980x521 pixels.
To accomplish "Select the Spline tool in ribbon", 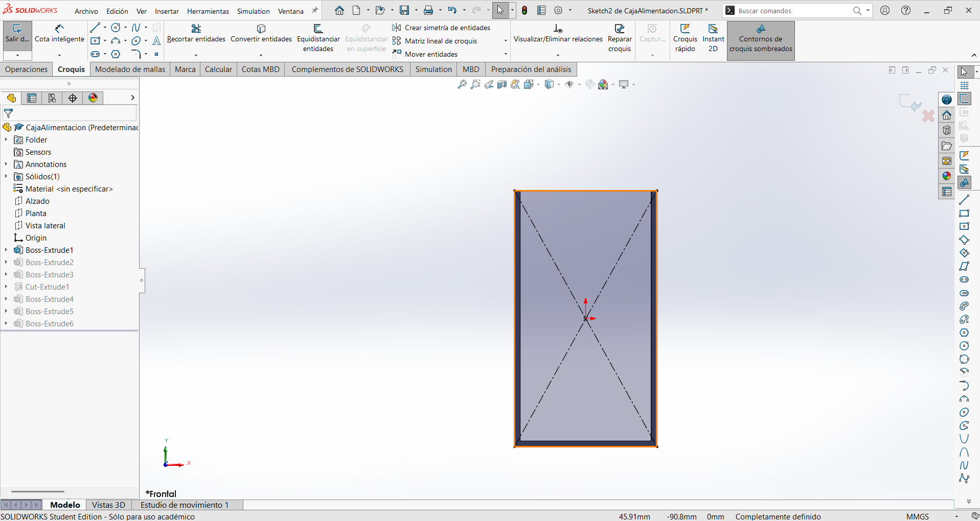I will click(135, 28).
